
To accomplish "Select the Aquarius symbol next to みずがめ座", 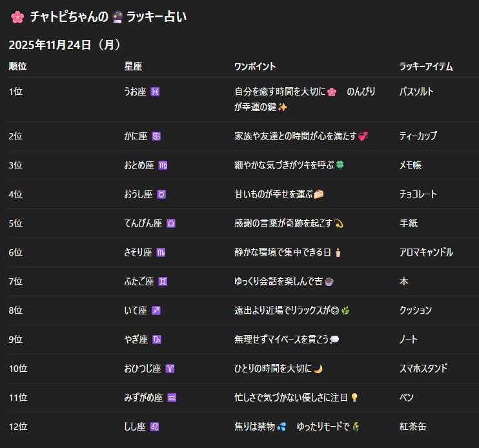I will [x=172, y=398].
